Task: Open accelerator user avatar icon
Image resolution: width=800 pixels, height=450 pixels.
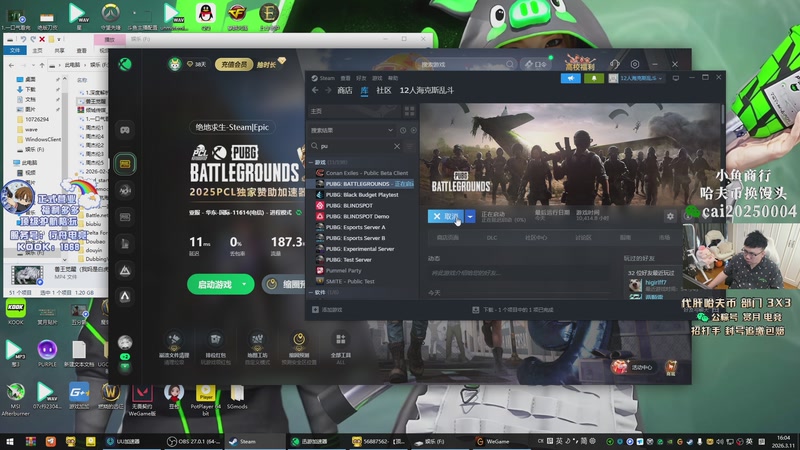Action: click(175, 64)
